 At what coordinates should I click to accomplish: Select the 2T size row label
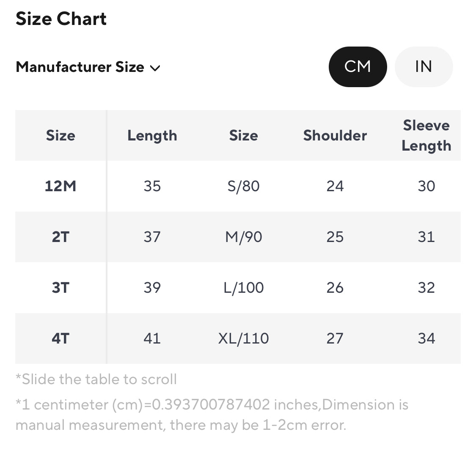coord(61,237)
